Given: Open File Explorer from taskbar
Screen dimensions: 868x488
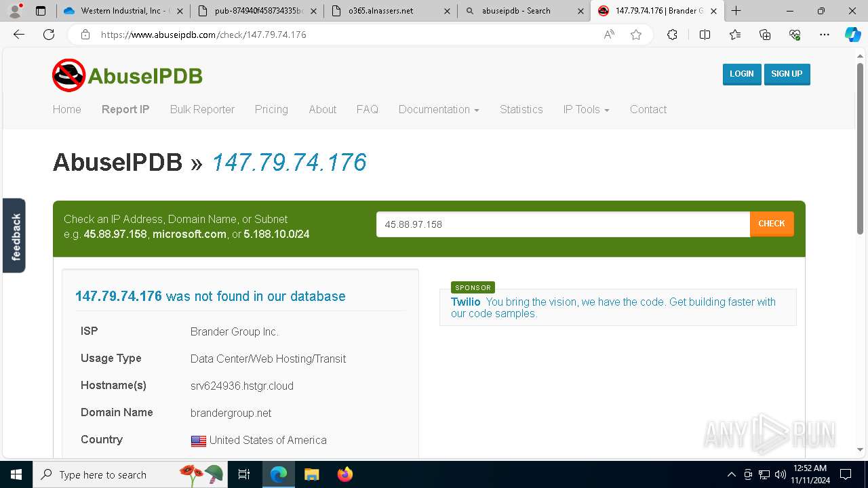Looking at the screenshot, I should (x=311, y=474).
